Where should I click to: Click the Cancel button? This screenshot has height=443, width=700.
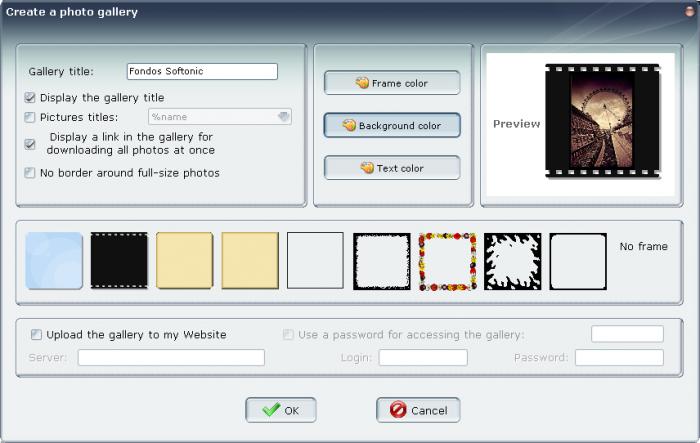click(418, 410)
